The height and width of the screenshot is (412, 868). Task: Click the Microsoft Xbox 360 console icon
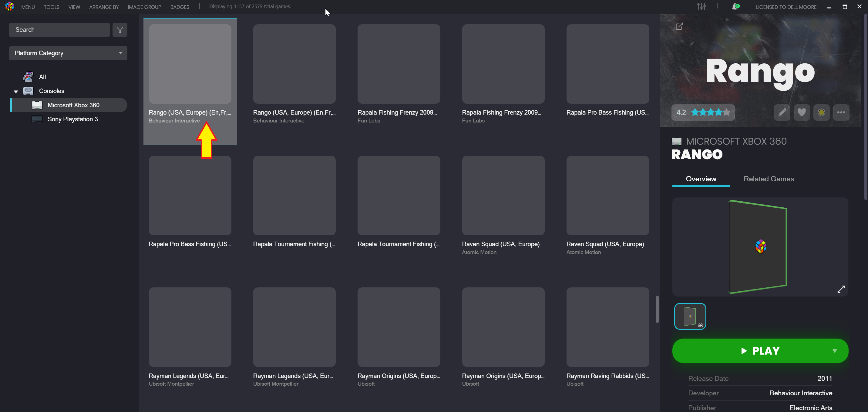(37, 105)
